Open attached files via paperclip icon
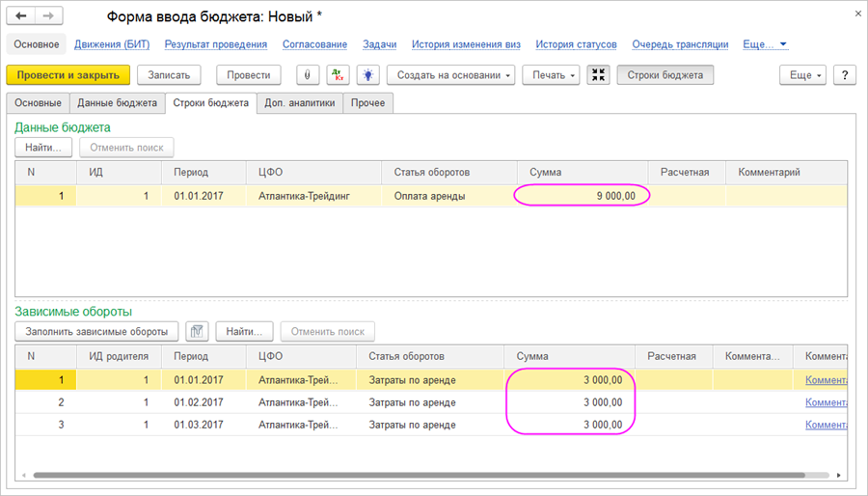The image size is (868, 496). pyautogui.click(x=307, y=75)
